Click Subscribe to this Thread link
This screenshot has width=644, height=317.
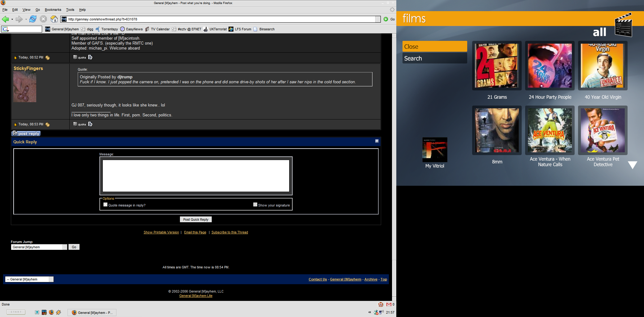click(230, 232)
